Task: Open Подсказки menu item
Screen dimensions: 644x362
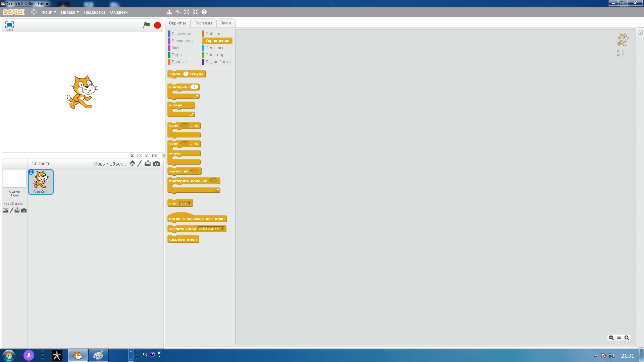Action: click(x=94, y=12)
